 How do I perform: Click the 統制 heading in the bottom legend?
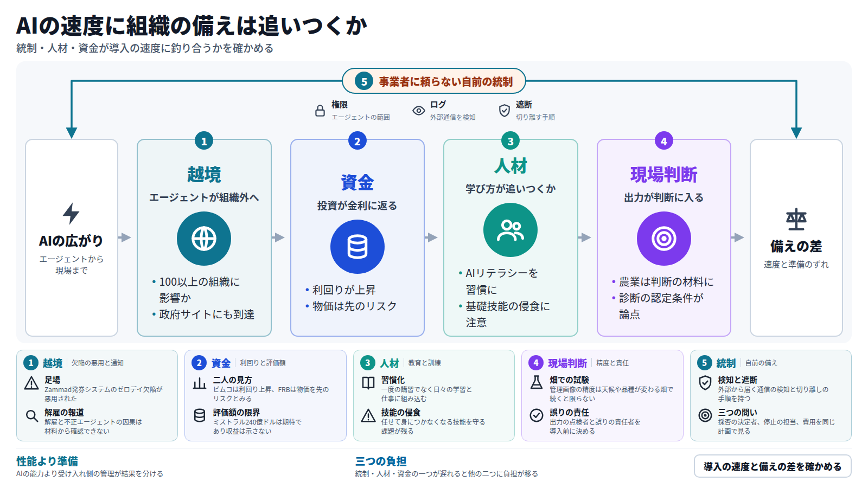(726, 363)
